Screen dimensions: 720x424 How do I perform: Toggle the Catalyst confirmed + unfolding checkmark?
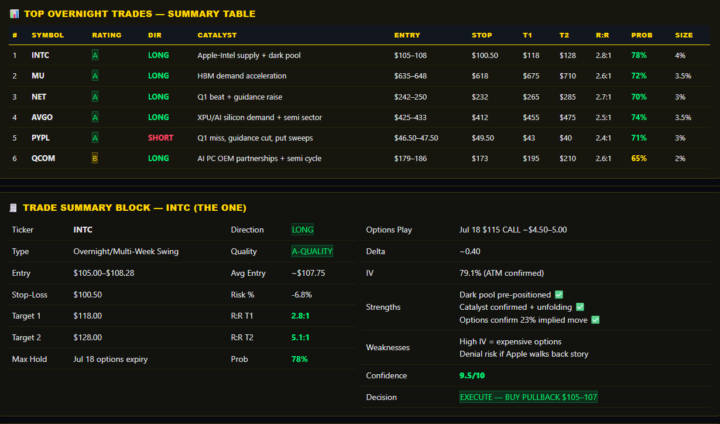point(580,307)
